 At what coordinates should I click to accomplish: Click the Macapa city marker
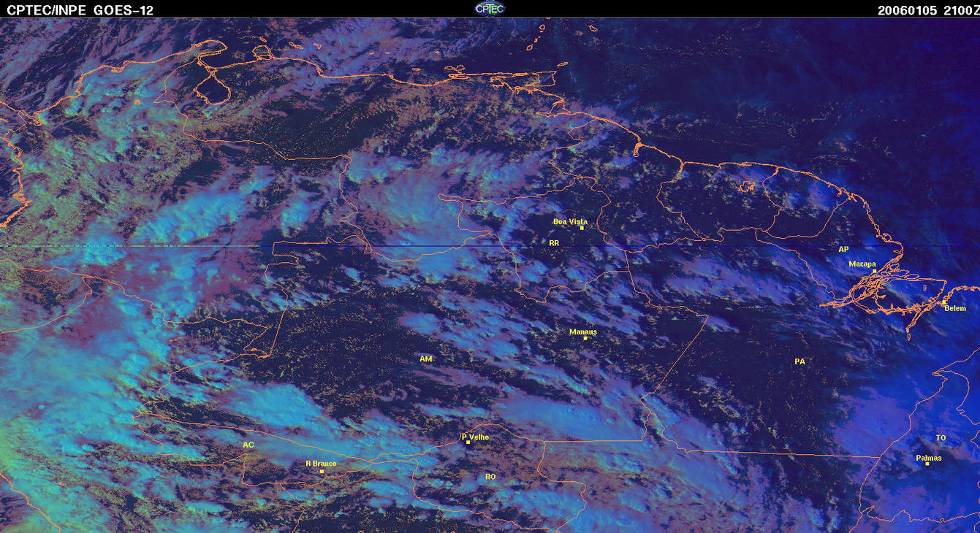point(874,271)
